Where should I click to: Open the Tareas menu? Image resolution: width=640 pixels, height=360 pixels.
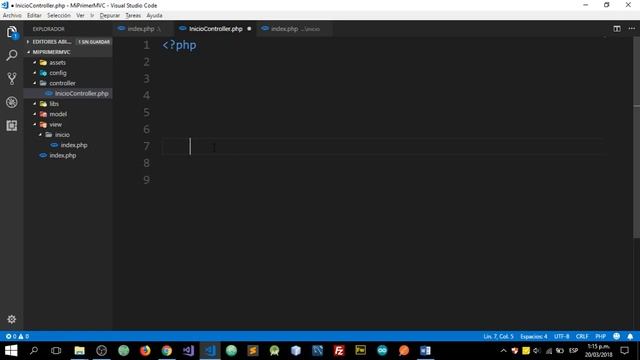tap(133, 16)
